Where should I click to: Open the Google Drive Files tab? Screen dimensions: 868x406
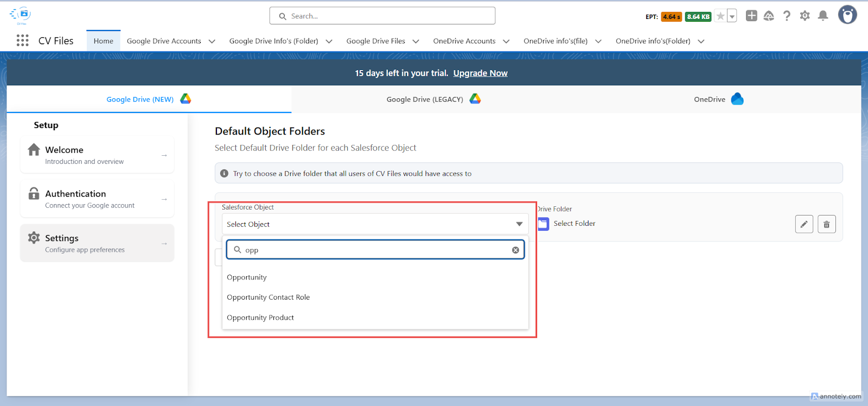click(x=375, y=41)
